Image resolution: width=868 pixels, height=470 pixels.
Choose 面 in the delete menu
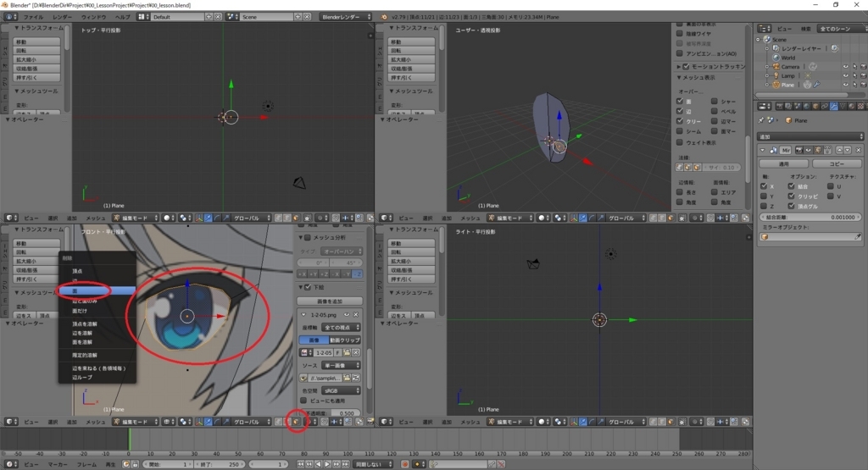pos(97,290)
